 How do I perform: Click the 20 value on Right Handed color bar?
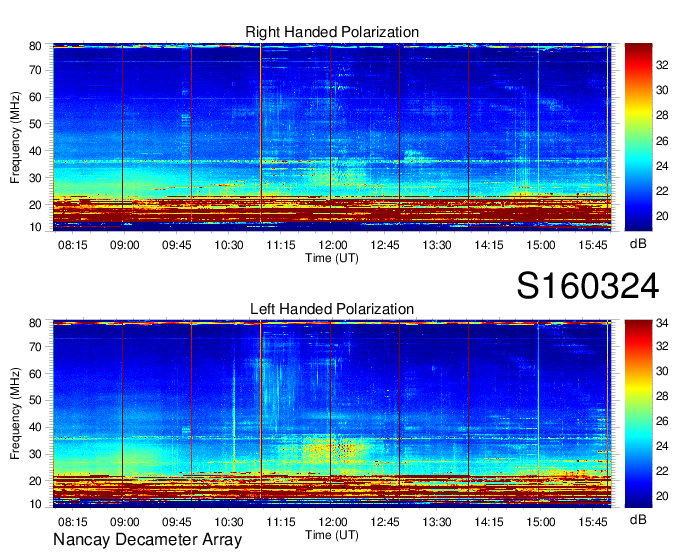[662, 216]
